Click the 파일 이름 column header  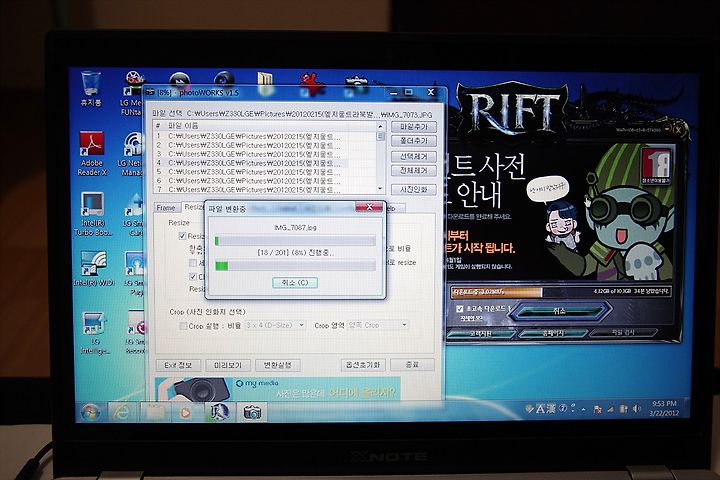(x=183, y=125)
